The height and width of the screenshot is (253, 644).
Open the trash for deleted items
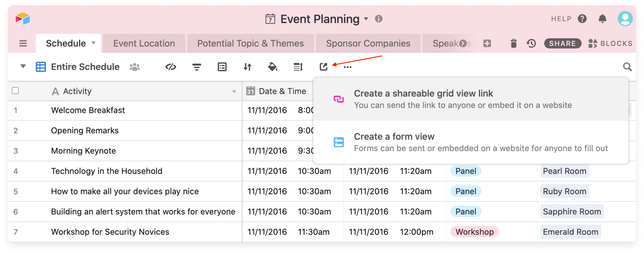pyautogui.click(x=513, y=43)
